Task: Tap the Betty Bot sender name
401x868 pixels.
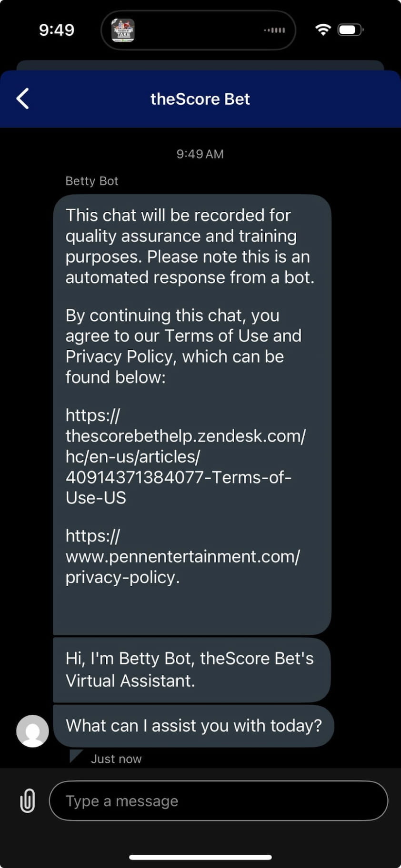Action: (x=91, y=181)
